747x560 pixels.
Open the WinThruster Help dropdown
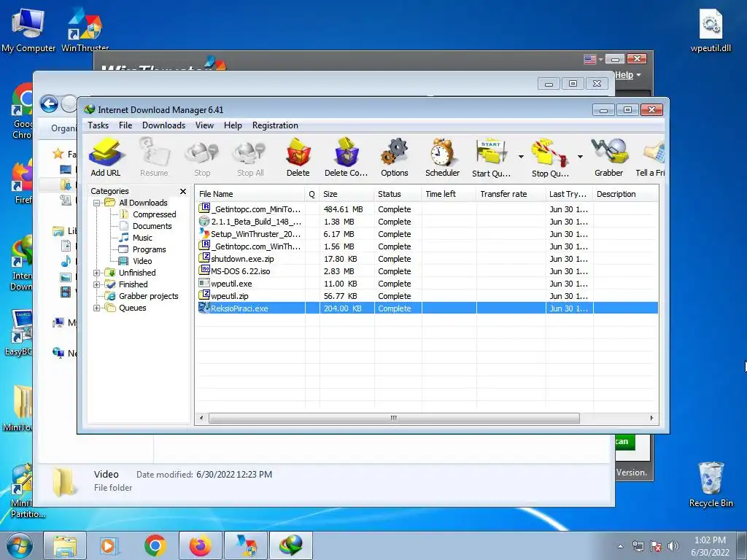tap(627, 75)
